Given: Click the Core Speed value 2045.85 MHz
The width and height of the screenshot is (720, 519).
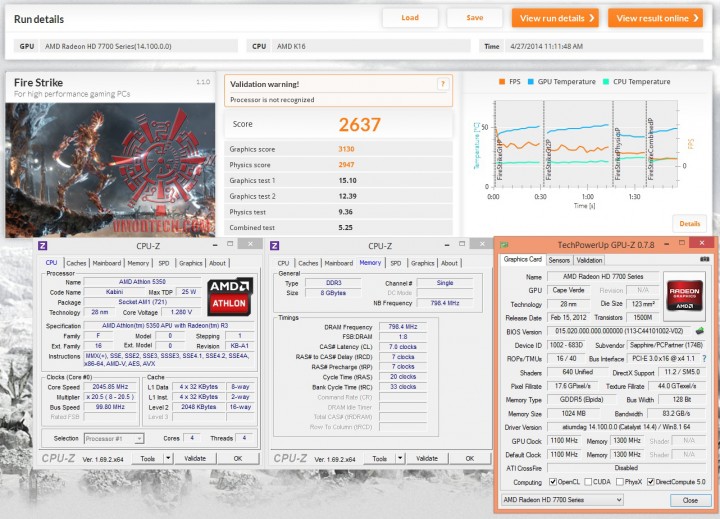Looking at the screenshot, I should pyautogui.click(x=110, y=387).
